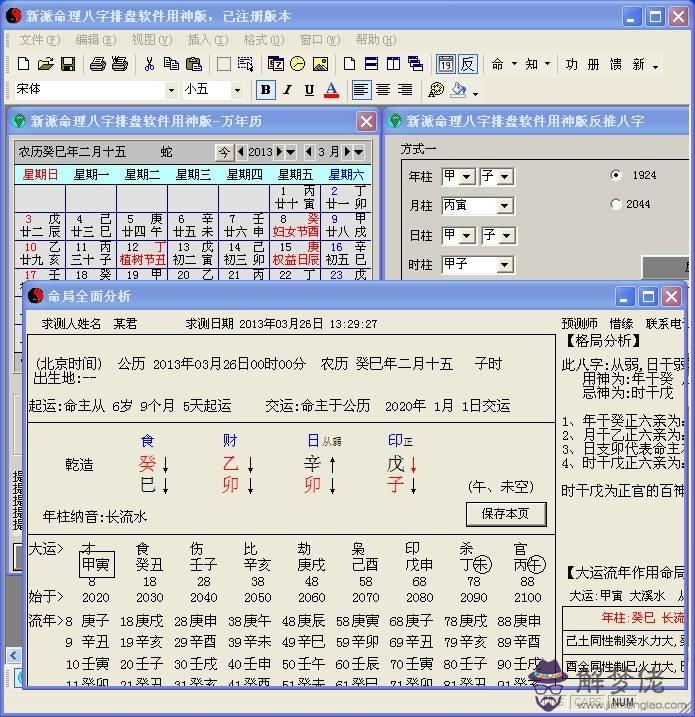695x717 pixels.
Task: Go to next month in calendar
Action: tap(348, 152)
